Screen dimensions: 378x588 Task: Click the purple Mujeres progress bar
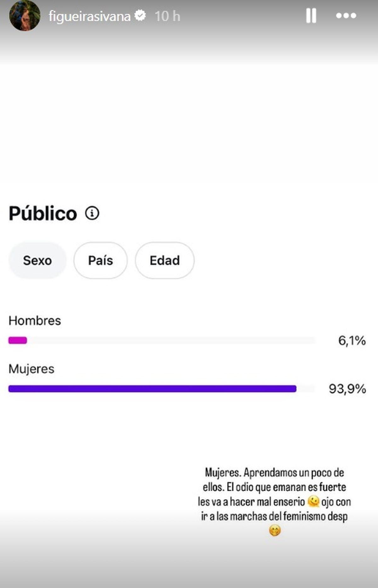[x=152, y=389]
